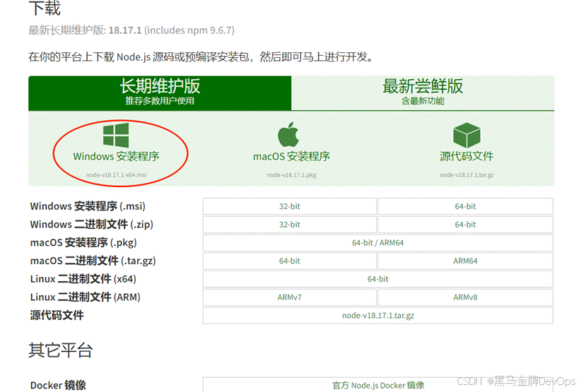This screenshot has width=586, height=392.
Task: Open the macOS 安装程序 link
Action: pyautogui.click(x=291, y=156)
